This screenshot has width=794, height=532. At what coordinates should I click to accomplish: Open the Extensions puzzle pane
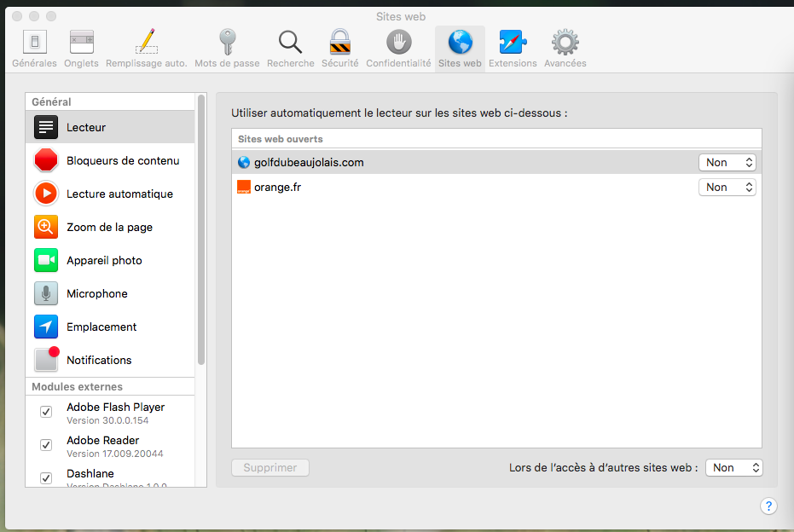coord(513,48)
